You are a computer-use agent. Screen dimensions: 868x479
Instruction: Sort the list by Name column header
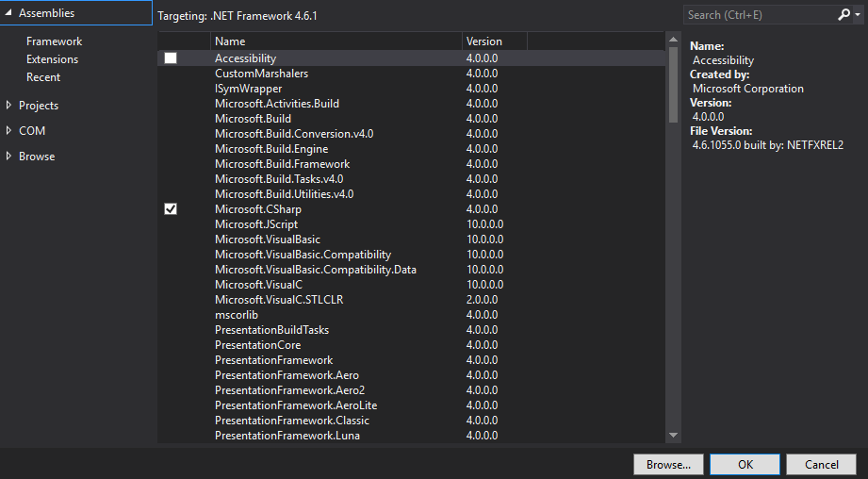pos(335,41)
